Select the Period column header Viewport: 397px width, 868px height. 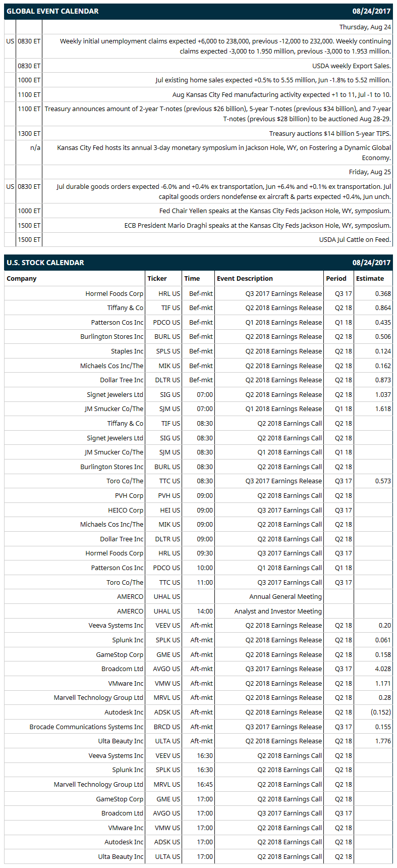tap(336, 278)
